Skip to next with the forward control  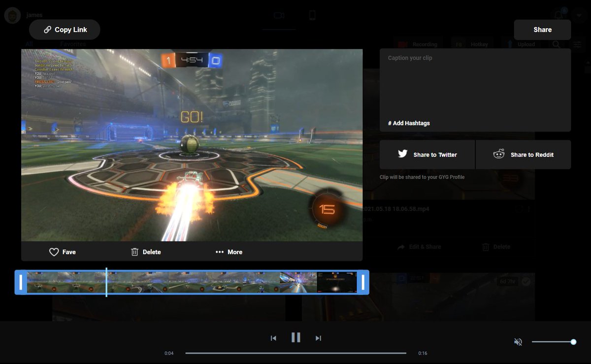[x=318, y=338]
